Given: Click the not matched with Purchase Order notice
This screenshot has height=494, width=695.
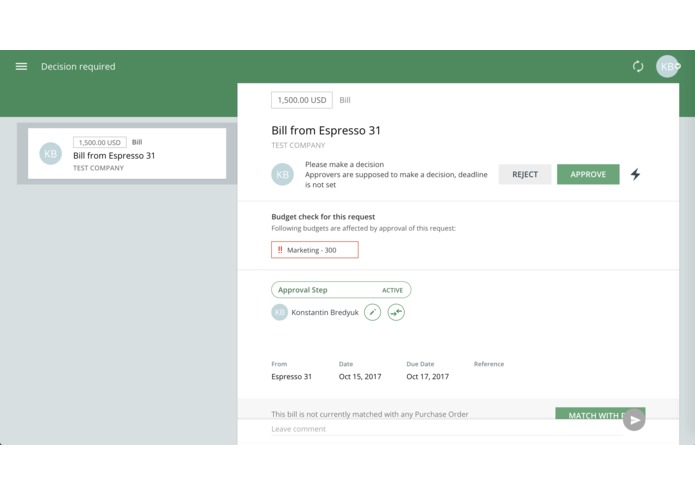Looking at the screenshot, I should [x=370, y=414].
